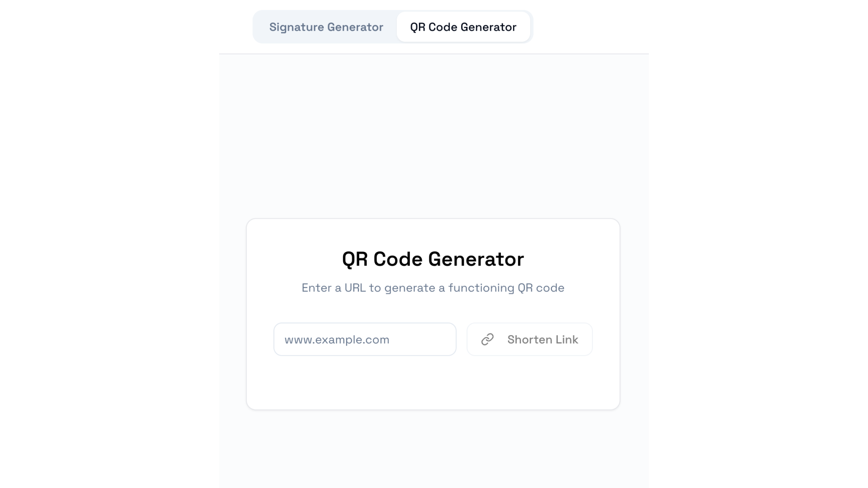This screenshot has width=868, height=488.
Task: Open the Signature Generator view
Action: (x=326, y=27)
